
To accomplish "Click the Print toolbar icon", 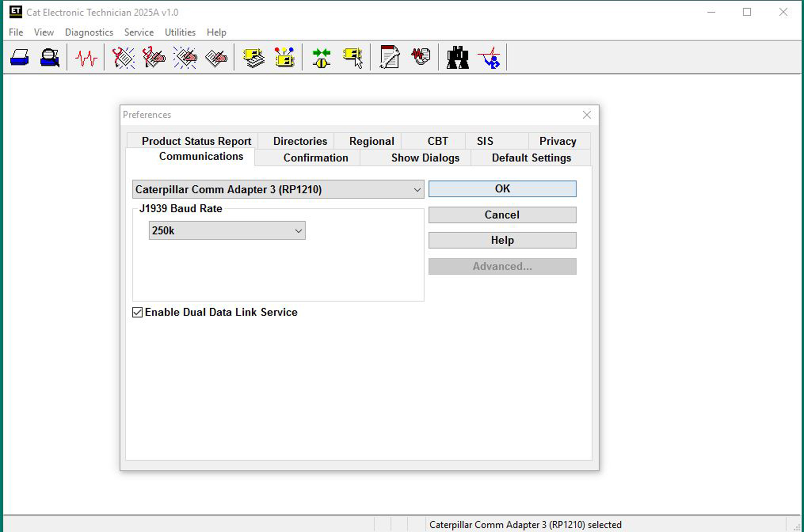I will [x=19, y=57].
